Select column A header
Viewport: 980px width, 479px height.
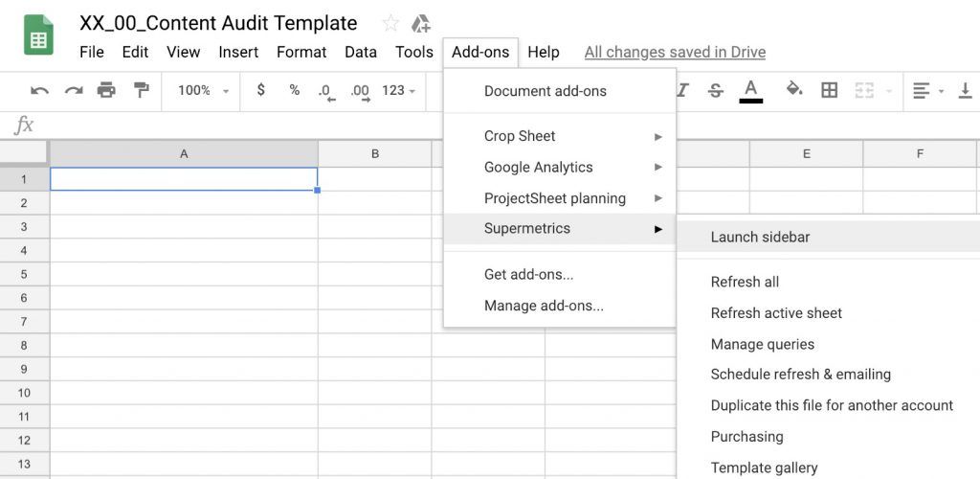click(x=184, y=154)
